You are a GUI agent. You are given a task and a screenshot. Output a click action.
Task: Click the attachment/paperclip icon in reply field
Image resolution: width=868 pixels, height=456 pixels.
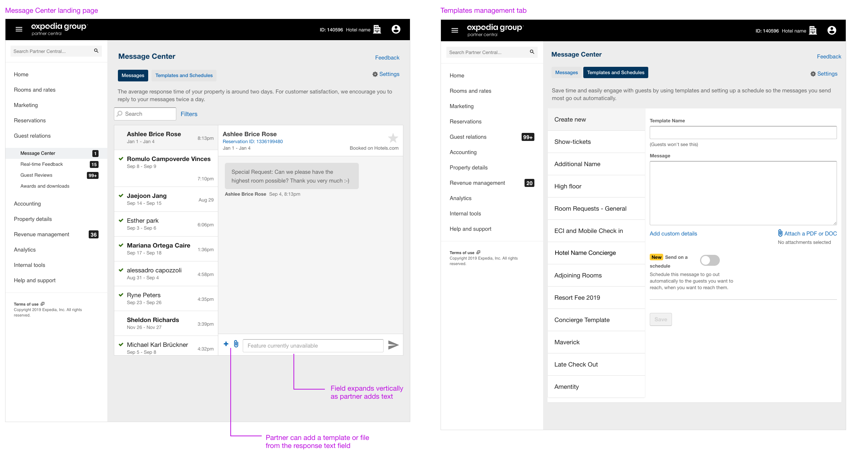tap(236, 345)
